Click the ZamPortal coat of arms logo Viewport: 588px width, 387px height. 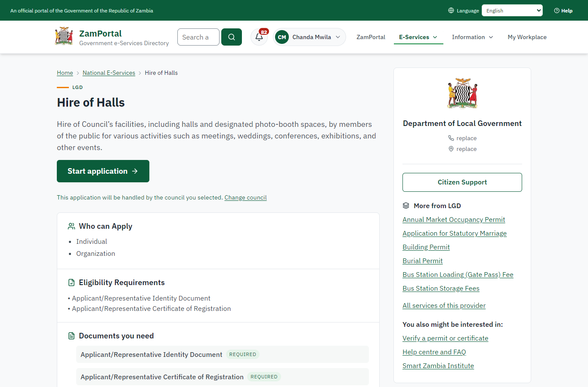(x=64, y=36)
